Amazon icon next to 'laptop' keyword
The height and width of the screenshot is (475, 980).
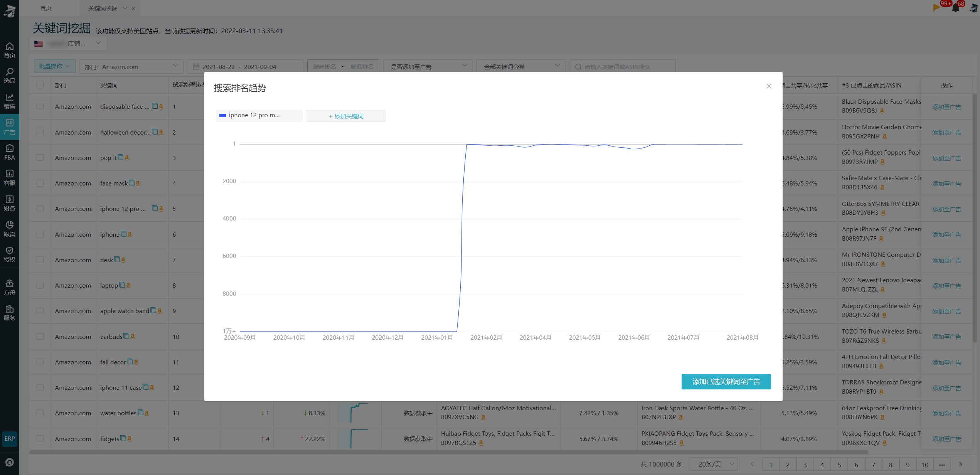128,285
